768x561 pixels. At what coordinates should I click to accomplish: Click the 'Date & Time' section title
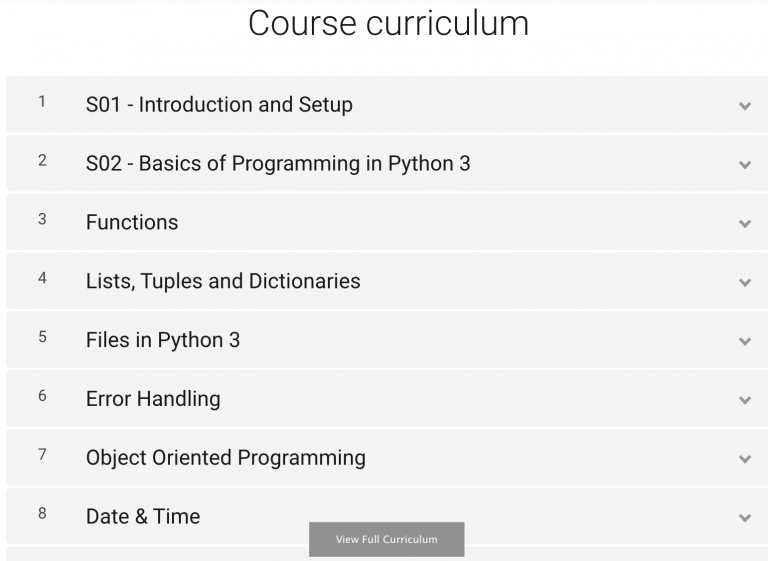pos(143,517)
